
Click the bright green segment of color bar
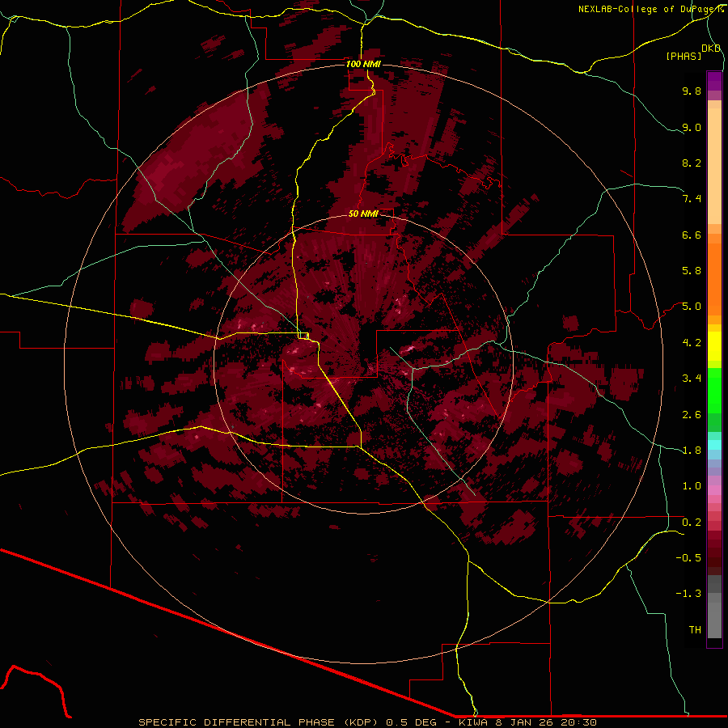(x=714, y=390)
